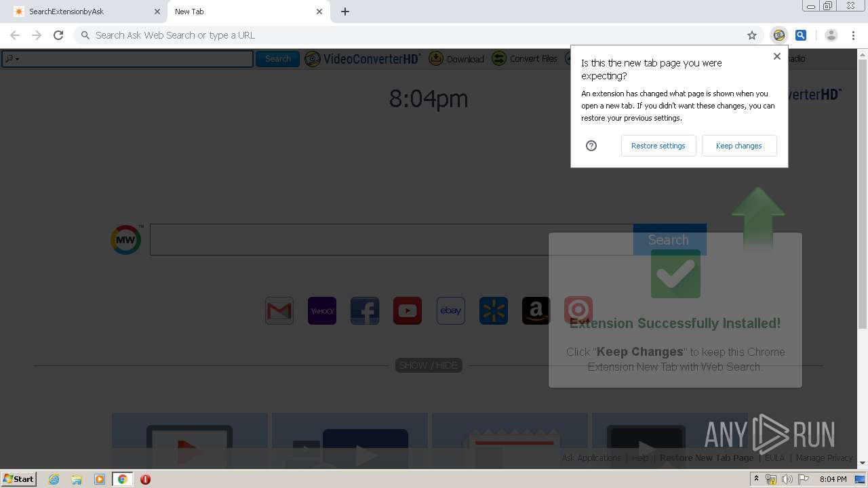This screenshot has height=488, width=868.
Task: Click the Download toolbar item
Action: click(x=456, y=59)
